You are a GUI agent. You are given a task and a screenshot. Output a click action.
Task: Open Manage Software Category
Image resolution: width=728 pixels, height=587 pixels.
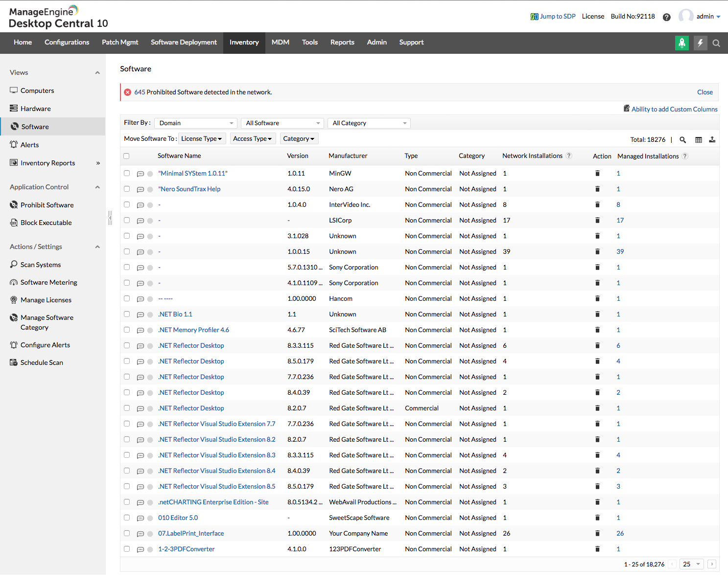(47, 322)
